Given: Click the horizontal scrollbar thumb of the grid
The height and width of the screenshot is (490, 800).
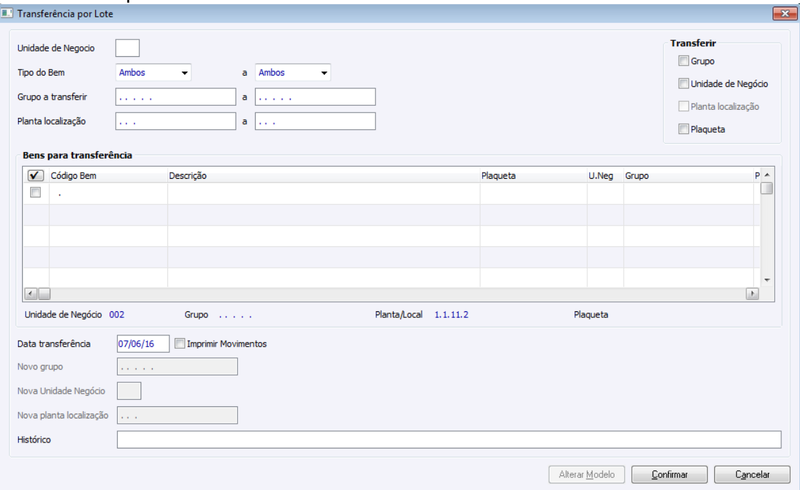Looking at the screenshot, I should pos(44,293).
